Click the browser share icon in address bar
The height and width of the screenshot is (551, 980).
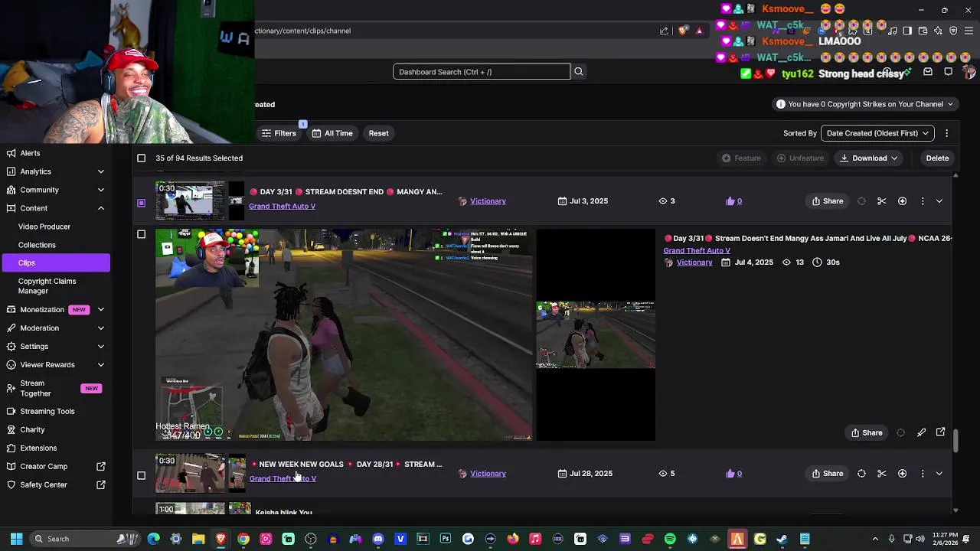click(x=664, y=31)
